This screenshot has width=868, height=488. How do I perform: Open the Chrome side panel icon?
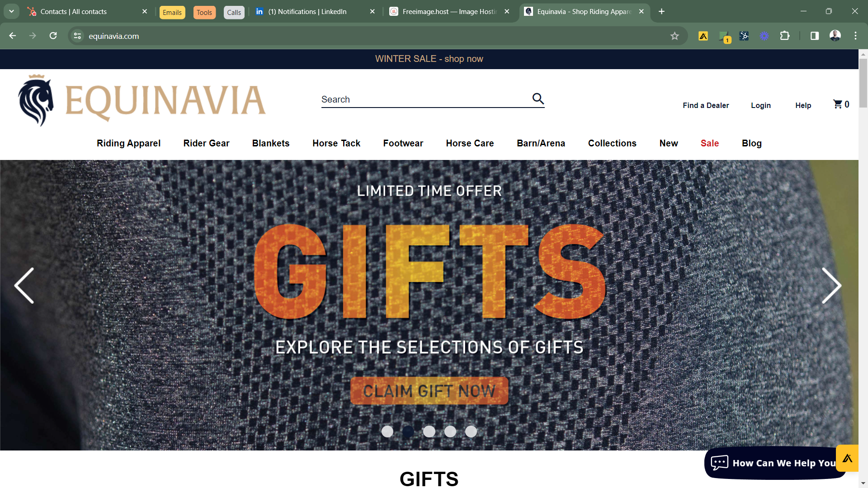[815, 36]
